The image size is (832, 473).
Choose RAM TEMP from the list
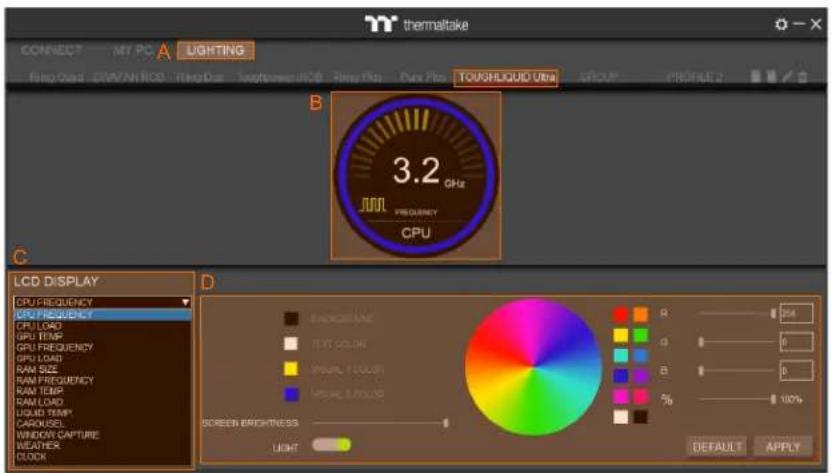tap(39, 391)
